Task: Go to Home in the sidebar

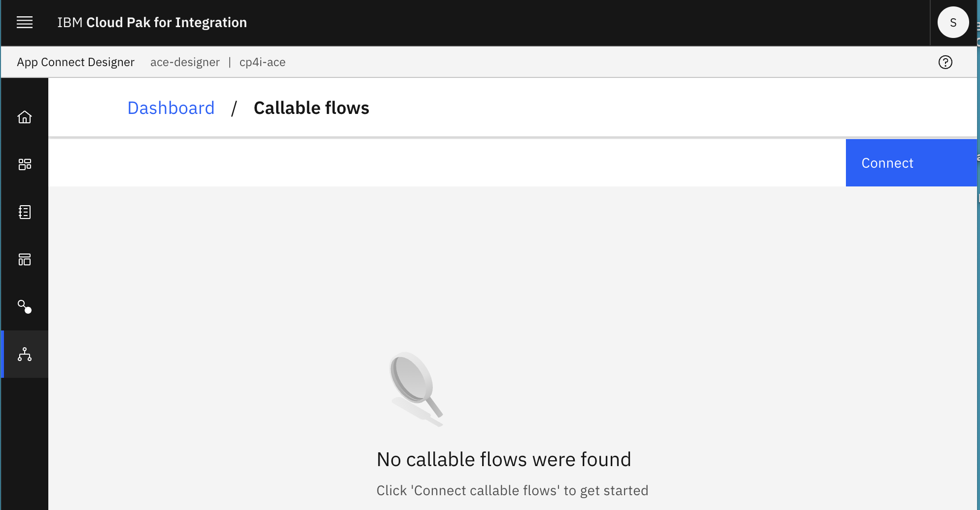Action: (25, 117)
